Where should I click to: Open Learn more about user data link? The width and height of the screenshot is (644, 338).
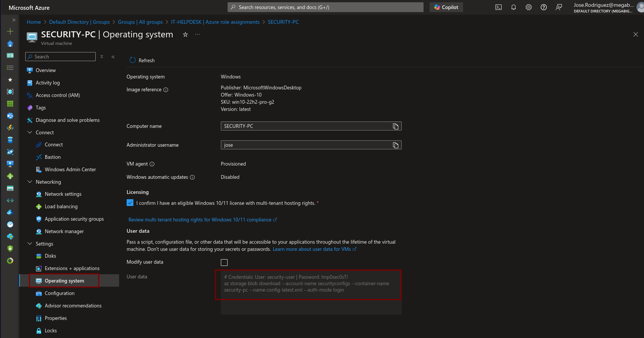tap(312, 249)
